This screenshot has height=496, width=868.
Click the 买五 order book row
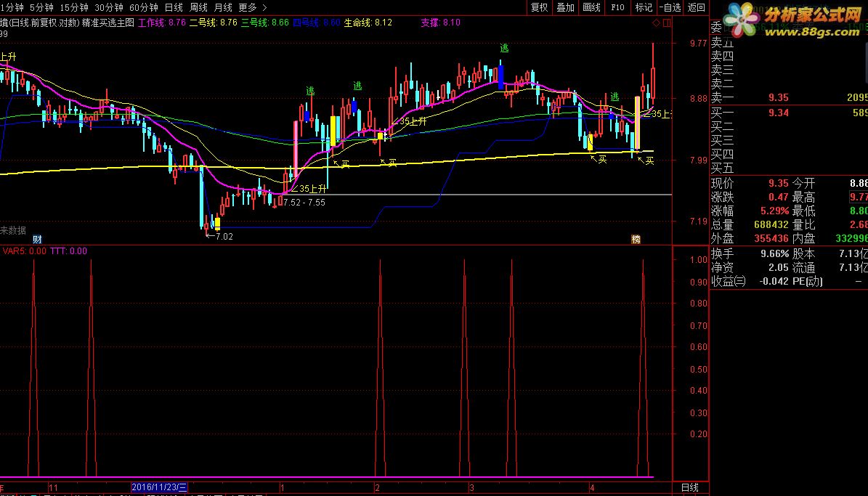(x=790, y=168)
